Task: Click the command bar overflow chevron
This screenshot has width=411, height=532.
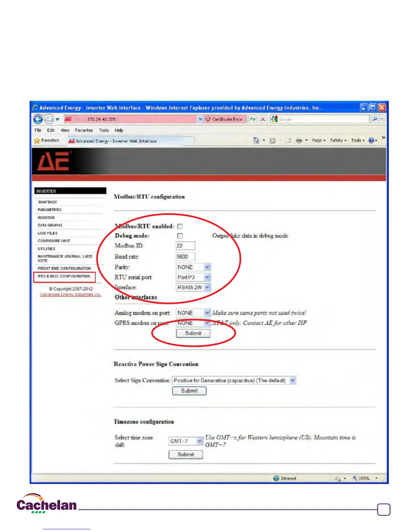Action: click(383, 137)
